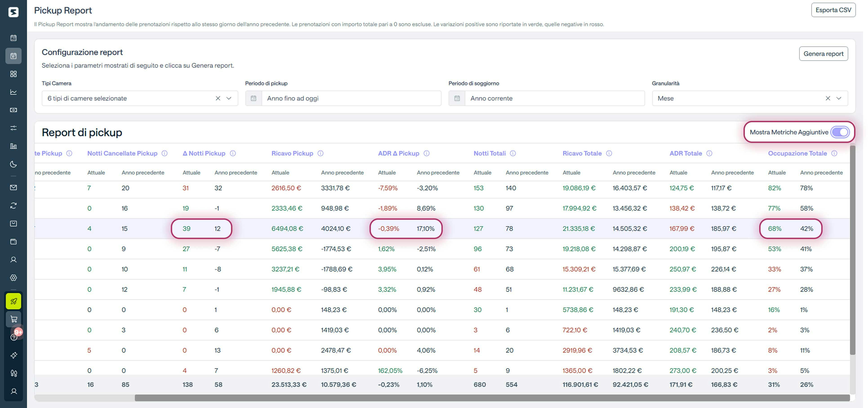Image resolution: width=868 pixels, height=408 pixels.
Task: Click info icon next to Ricavo Pickup
Action: coord(320,153)
